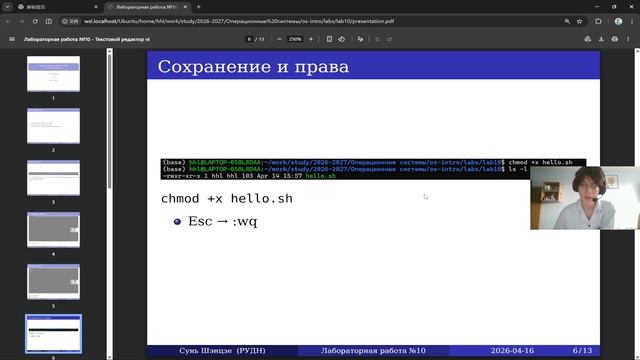Screen dimensions: 640x360
Task: Click footer title Лабораторная работа №10
Action: click(373, 351)
